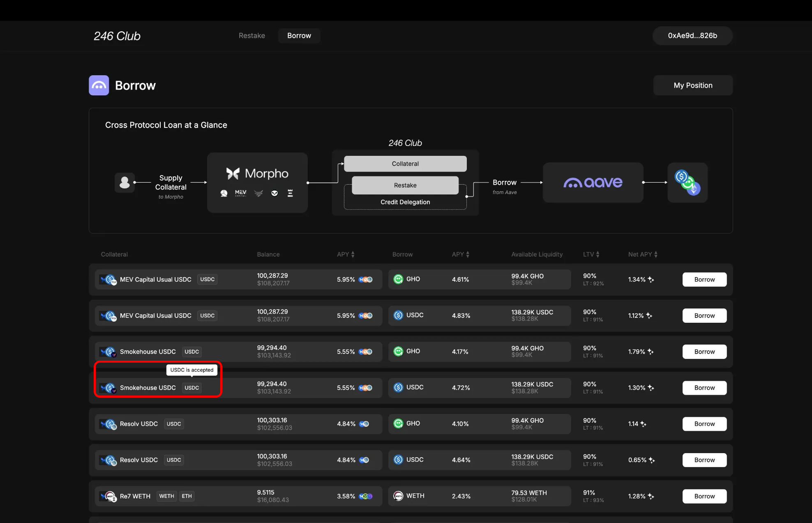
Task: Click the user avatar icon in diagram
Action: [x=125, y=182]
